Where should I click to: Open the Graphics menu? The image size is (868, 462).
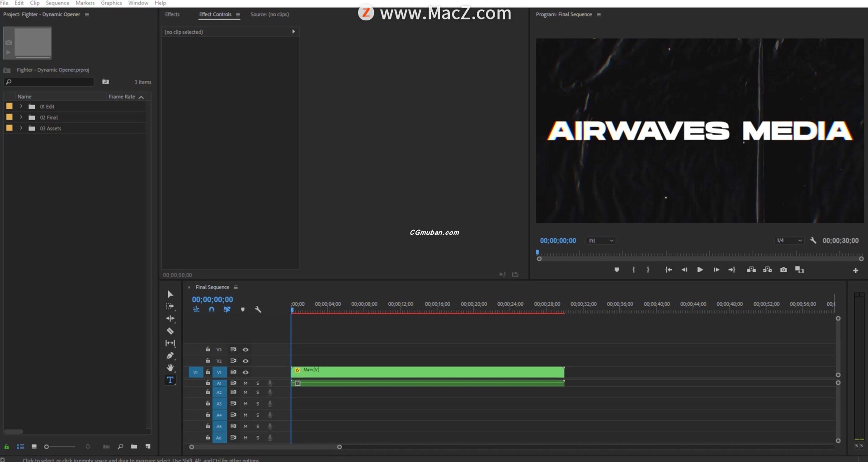(x=111, y=3)
